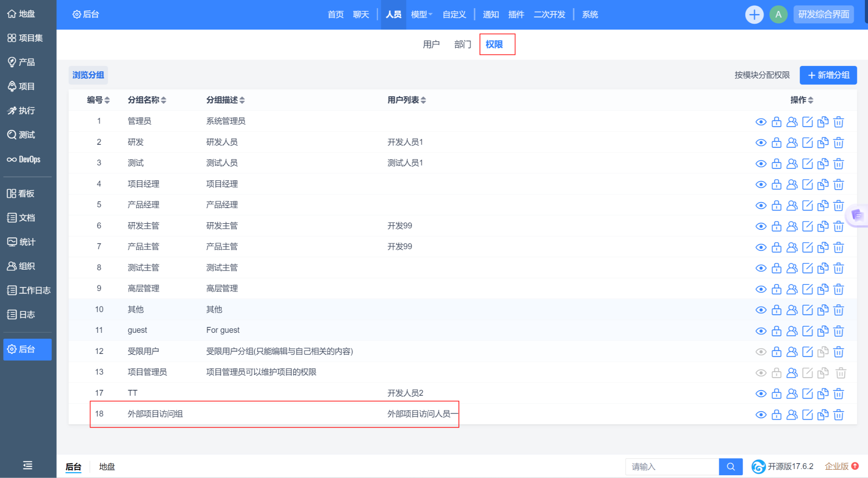Delete the 产品经理 group using trash icon
This screenshot has height=478, width=868.
pyautogui.click(x=838, y=205)
